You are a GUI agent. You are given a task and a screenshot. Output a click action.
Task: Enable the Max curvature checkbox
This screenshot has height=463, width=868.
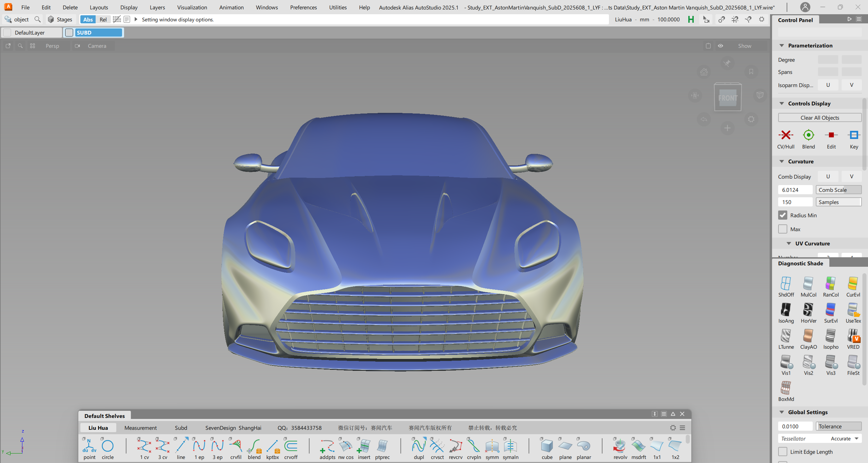point(783,229)
